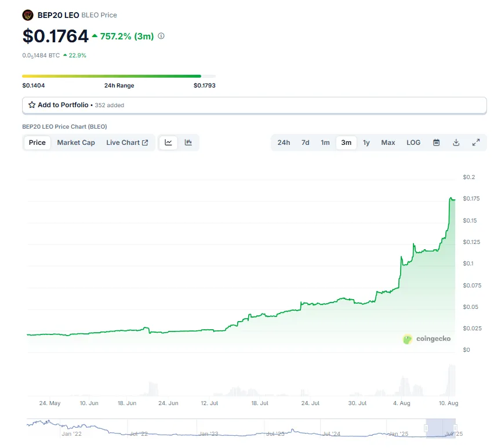
Task: Select the Max time range
Action: point(388,143)
